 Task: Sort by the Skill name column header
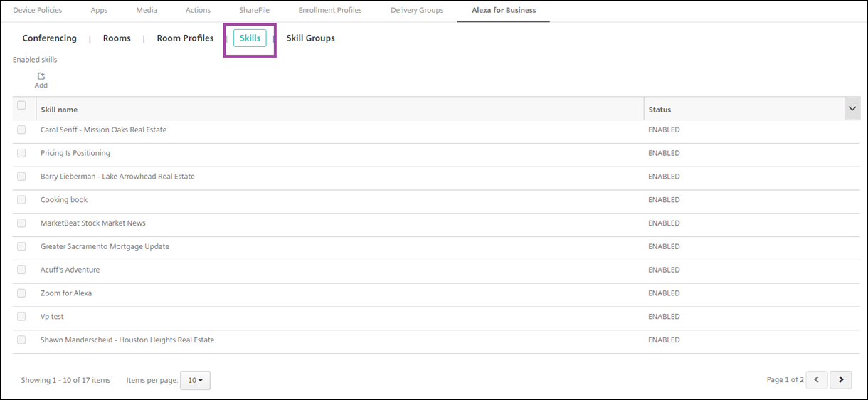pos(59,110)
